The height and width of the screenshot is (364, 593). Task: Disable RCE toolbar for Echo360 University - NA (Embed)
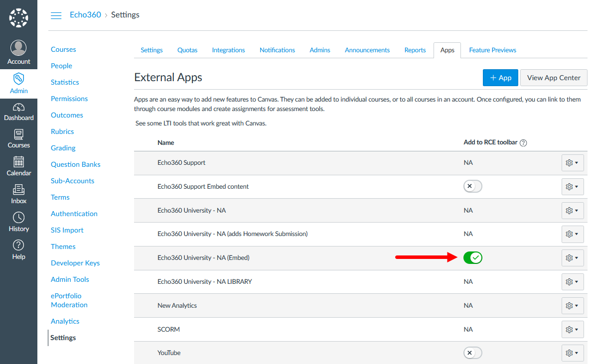(473, 257)
